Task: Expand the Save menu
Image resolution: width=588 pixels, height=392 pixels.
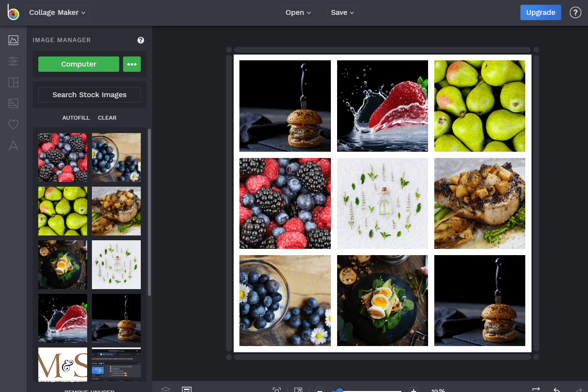Action: 342,12
